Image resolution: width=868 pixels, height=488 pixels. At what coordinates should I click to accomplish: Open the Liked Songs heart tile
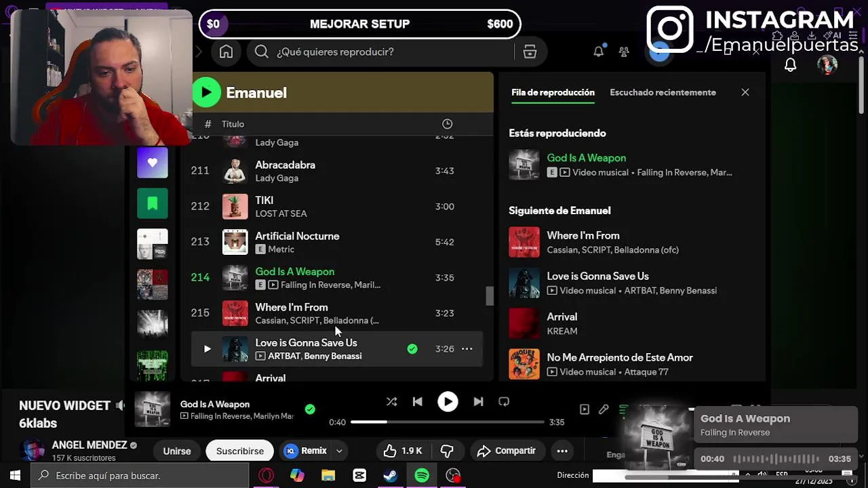pyautogui.click(x=152, y=163)
